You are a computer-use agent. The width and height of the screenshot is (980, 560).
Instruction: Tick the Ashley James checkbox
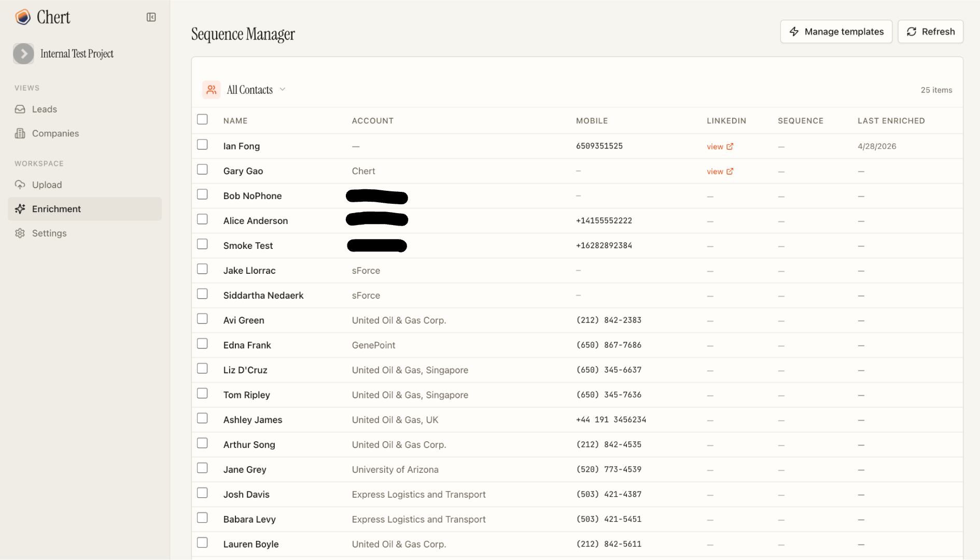[202, 418]
